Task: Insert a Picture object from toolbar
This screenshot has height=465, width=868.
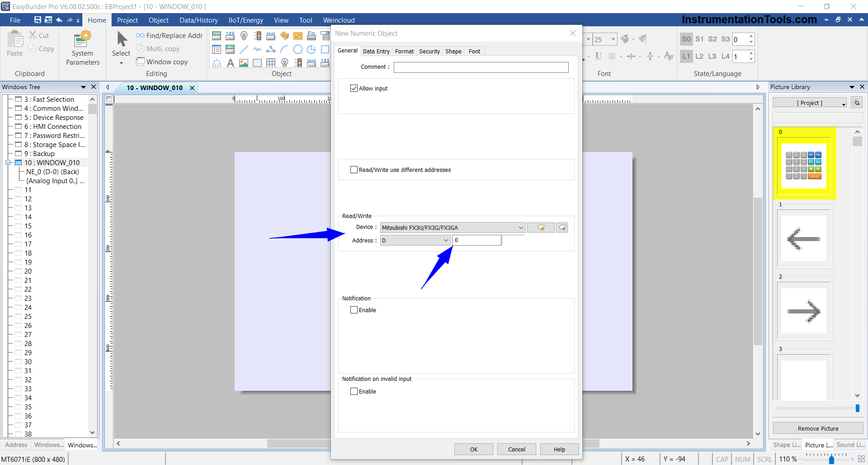Action: pyautogui.click(x=244, y=63)
